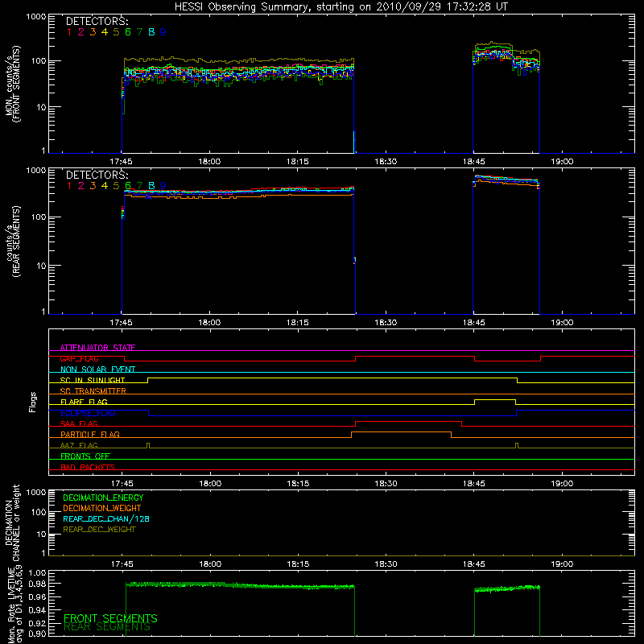Click the PARTICLE_FLAG label
The width and height of the screenshot is (644, 644).
click(90, 434)
